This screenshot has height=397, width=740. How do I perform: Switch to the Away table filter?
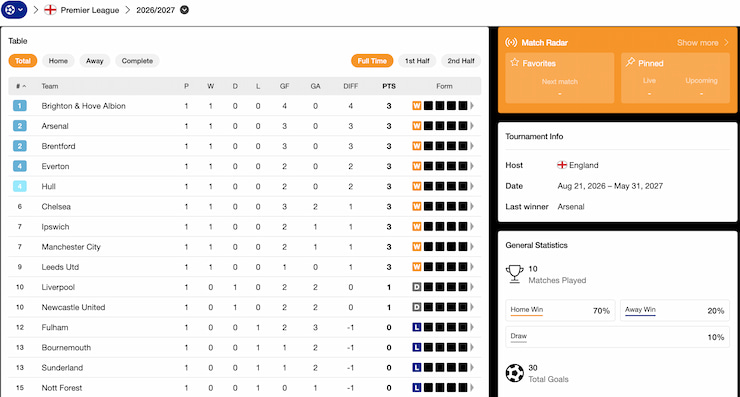point(94,61)
